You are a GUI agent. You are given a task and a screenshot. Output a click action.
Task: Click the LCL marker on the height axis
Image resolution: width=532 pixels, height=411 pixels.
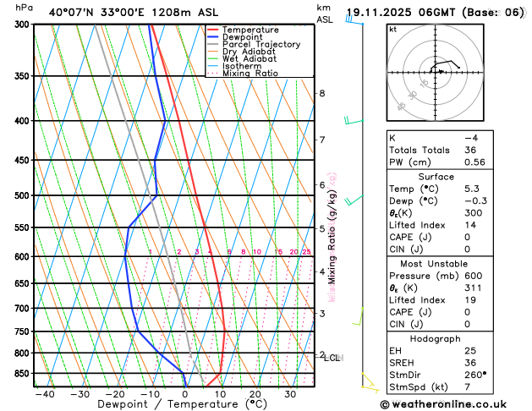point(332,358)
